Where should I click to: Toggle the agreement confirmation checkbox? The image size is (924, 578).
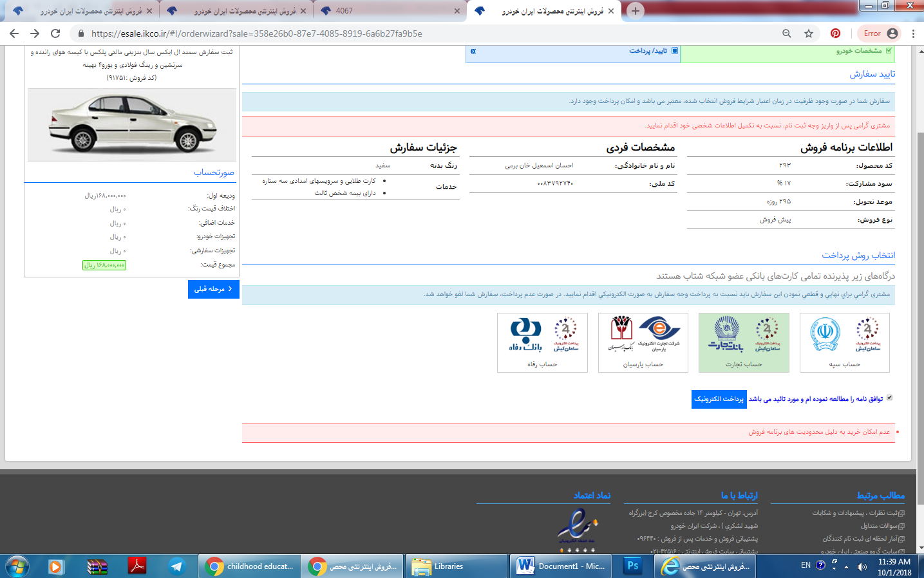pyautogui.click(x=889, y=398)
